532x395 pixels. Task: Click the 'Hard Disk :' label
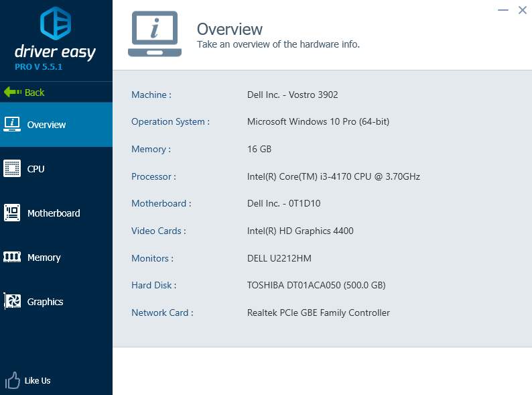153,285
